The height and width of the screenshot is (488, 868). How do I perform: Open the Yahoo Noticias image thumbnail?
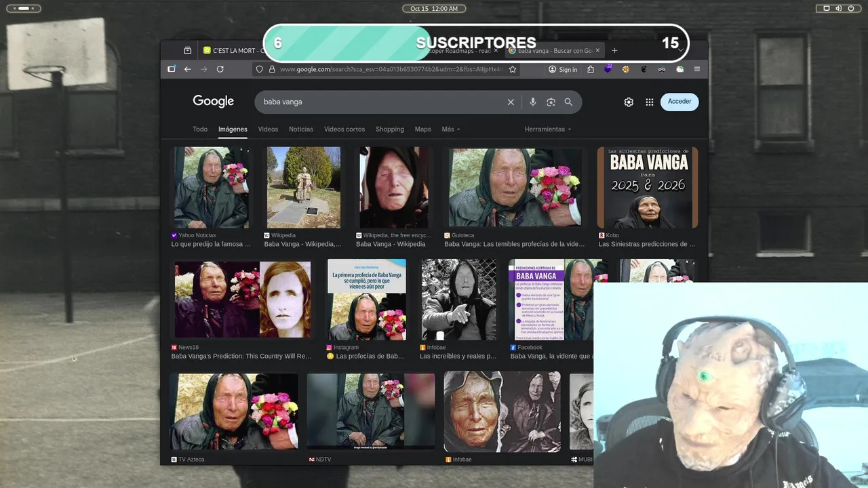[211, 188]
